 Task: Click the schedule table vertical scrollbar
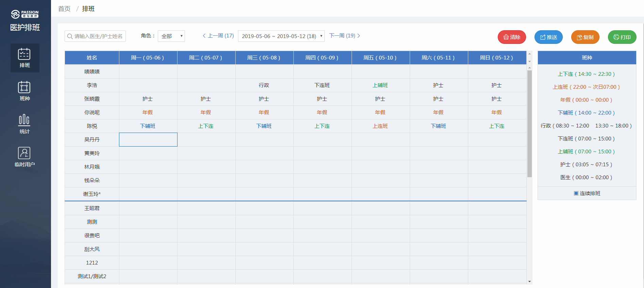529,124
